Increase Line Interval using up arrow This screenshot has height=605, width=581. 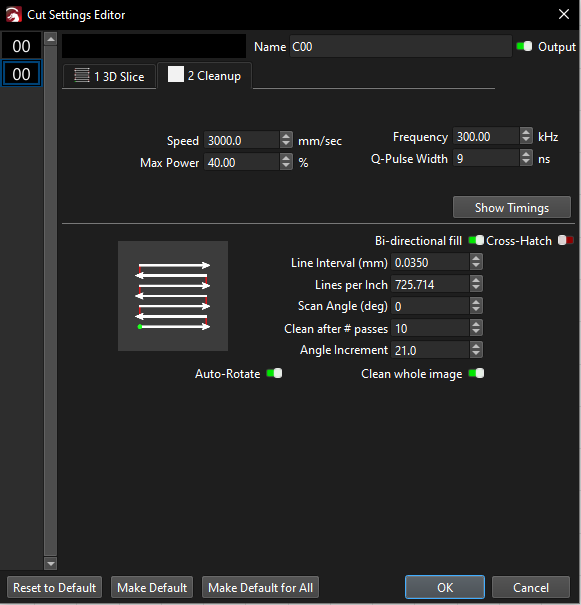coord(476,259)
